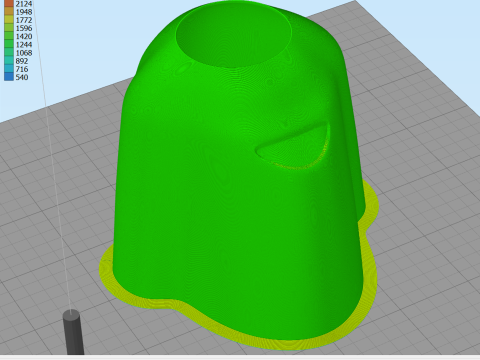480x360 pixels.
Task: Click the circular opening on top of model
Action: click(x=234, y=35)
